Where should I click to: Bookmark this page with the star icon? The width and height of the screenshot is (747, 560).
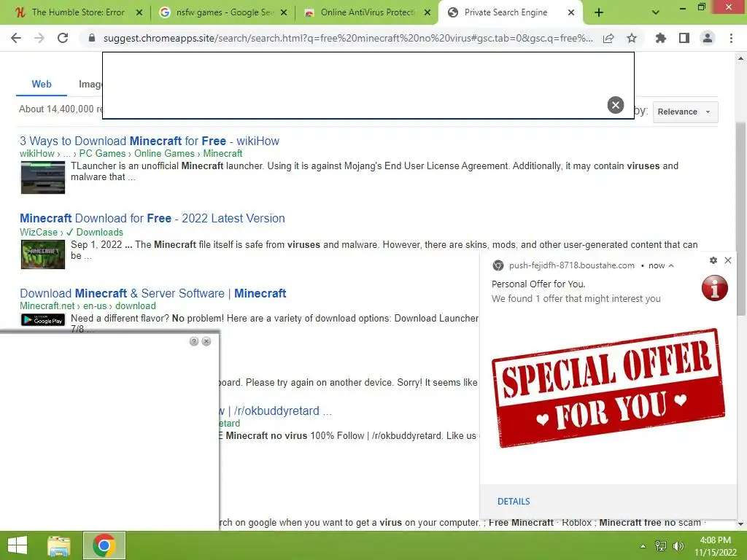[x=632, y=38]
